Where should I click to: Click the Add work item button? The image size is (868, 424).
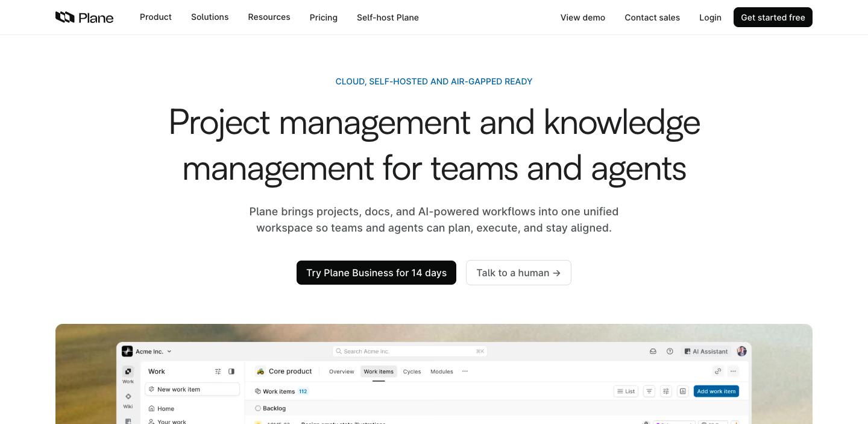716,391
